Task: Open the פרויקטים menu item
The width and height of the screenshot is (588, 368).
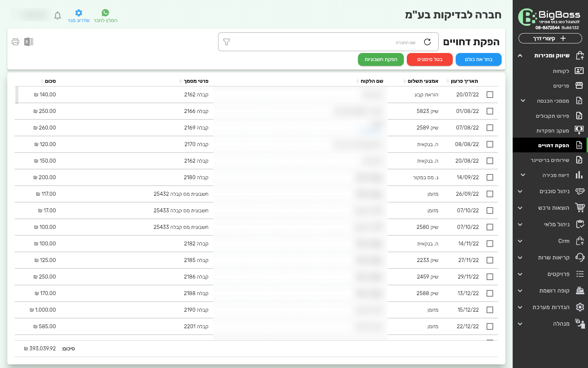Action: (550, 274)
